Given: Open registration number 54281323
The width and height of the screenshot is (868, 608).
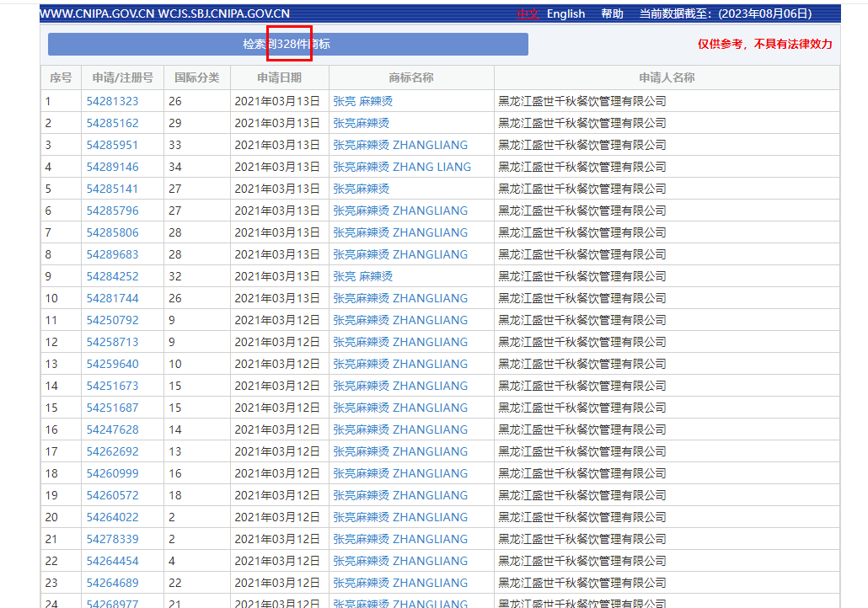Looking at the screenshot, I should pyautogui.click(x=112, y=101).
